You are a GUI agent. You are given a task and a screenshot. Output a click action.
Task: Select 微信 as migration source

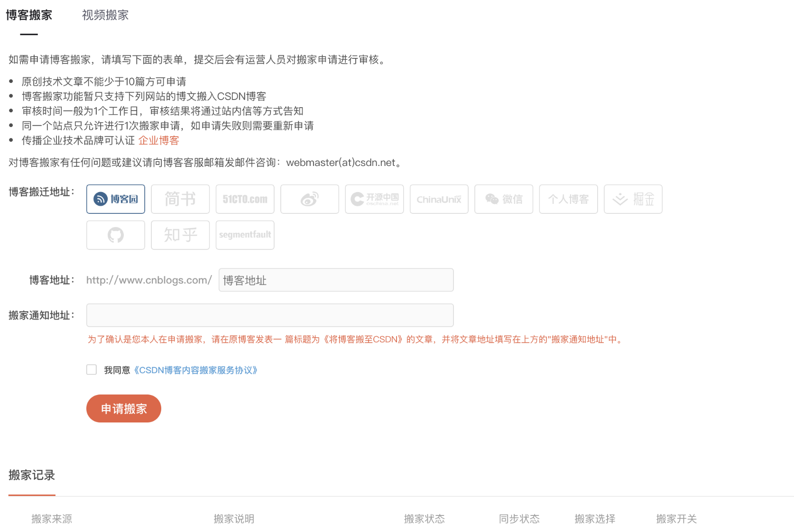point(503,199)
